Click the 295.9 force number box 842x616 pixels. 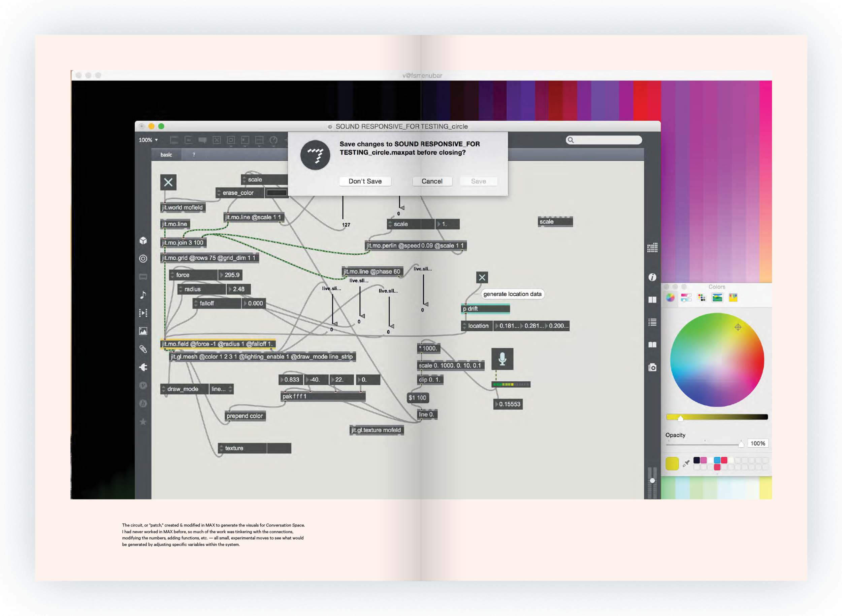tap(230, 275)
